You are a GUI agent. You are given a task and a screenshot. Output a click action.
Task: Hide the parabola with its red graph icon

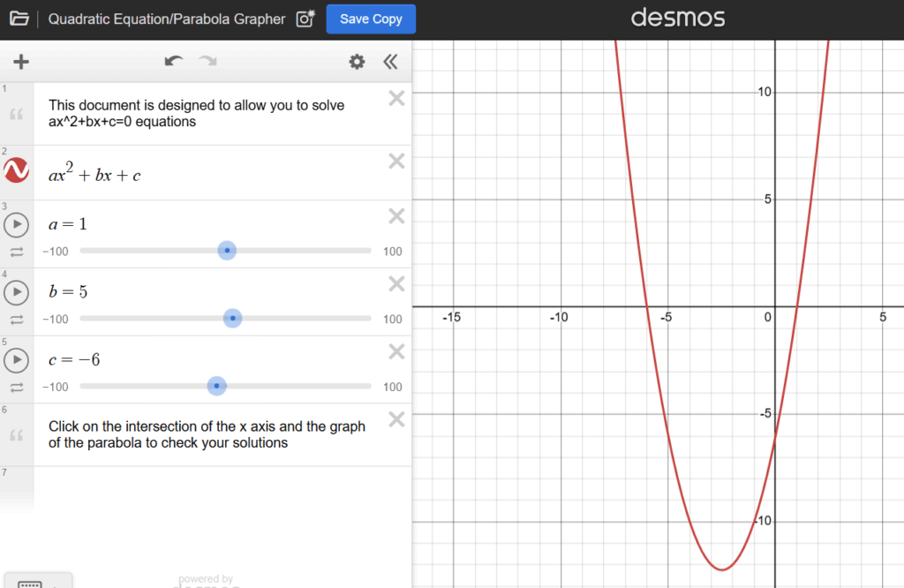click(17, 171)
